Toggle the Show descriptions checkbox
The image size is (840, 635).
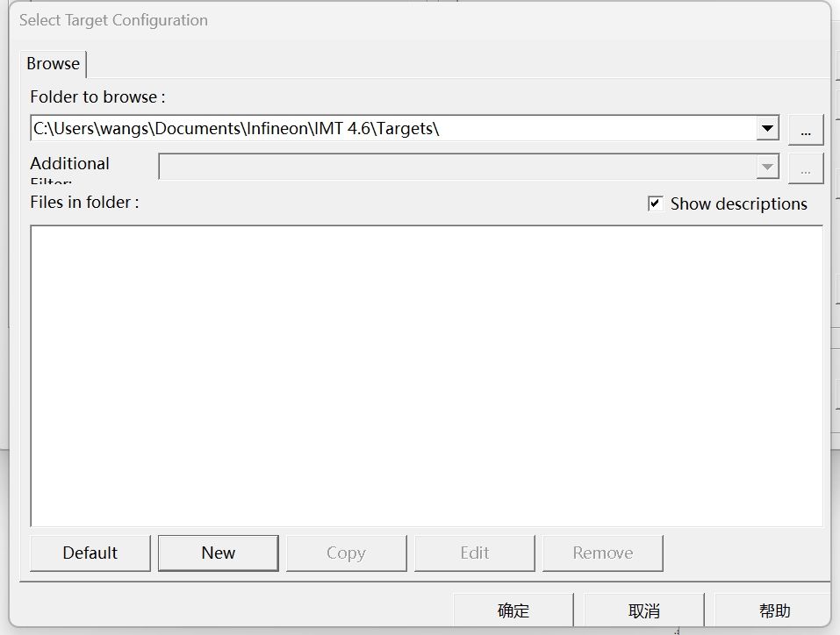655,203
